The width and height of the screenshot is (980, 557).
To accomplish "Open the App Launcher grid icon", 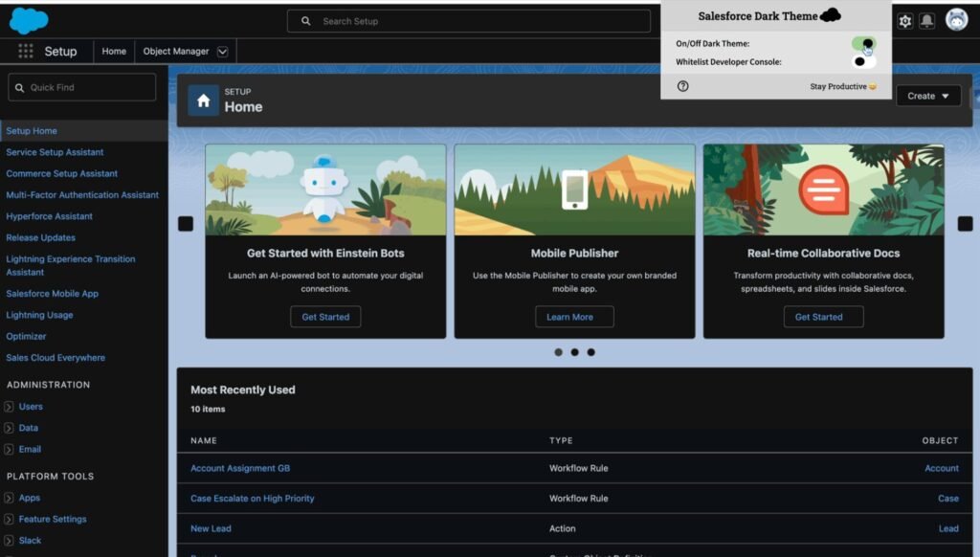I will tap(26, 51).
